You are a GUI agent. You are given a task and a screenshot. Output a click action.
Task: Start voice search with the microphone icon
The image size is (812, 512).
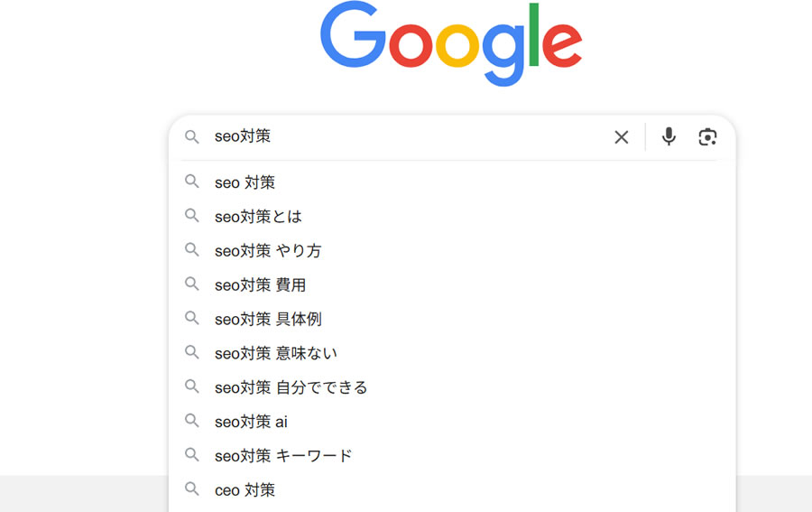click(669, 137)
